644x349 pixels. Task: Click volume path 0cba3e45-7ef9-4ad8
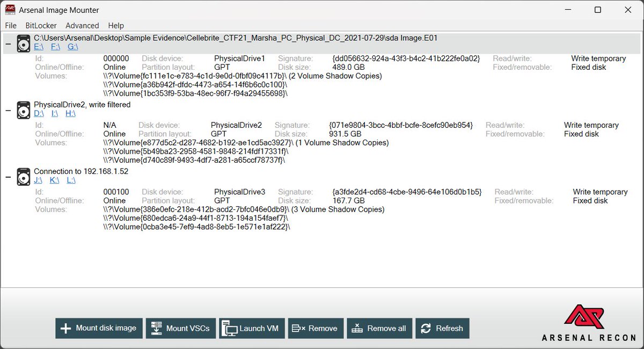coord(196,227)
